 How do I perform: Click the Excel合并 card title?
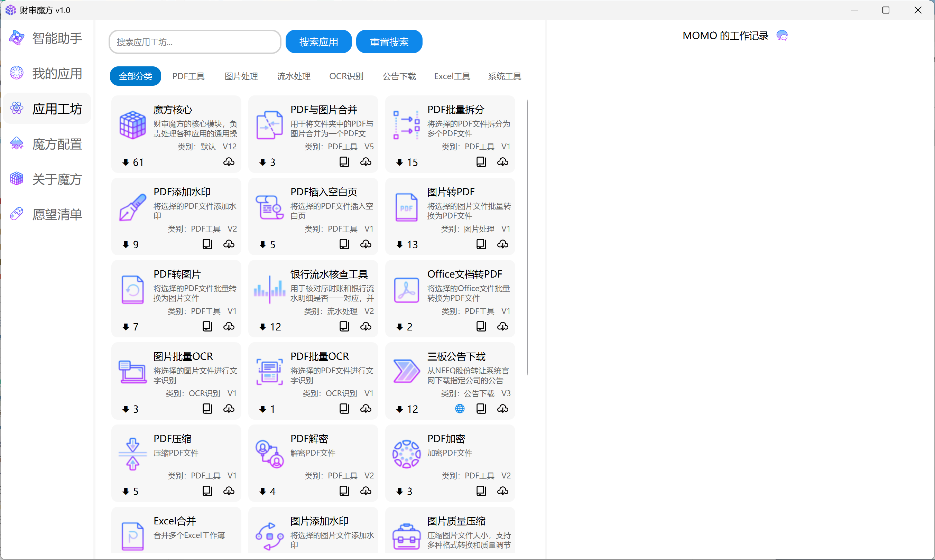pos(175,521)
